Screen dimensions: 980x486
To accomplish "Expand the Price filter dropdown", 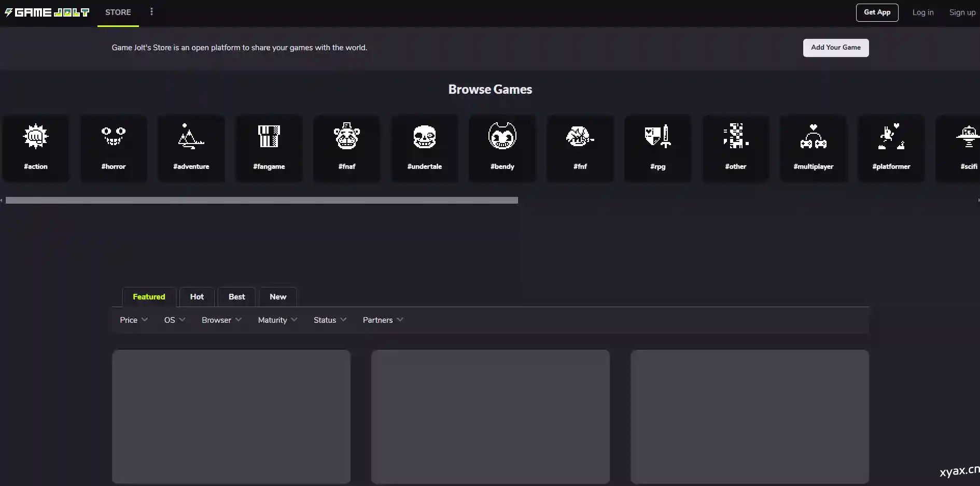I will (x=134, y=320).
